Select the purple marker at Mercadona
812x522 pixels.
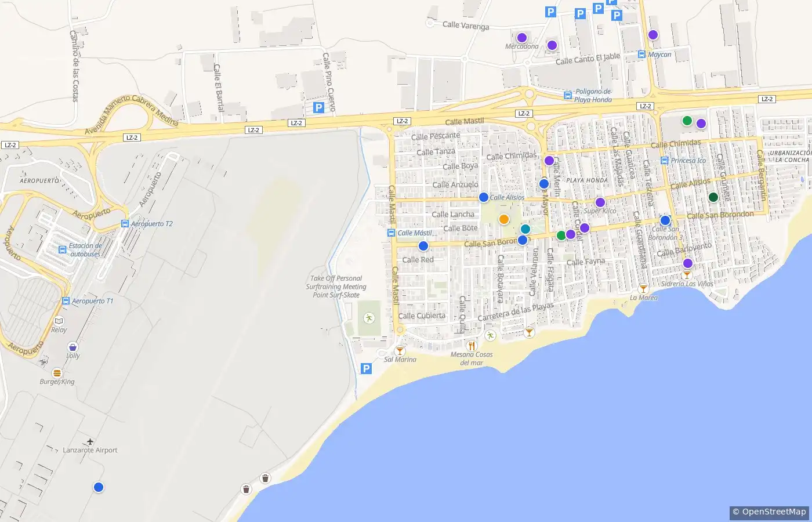pos(522,38)
